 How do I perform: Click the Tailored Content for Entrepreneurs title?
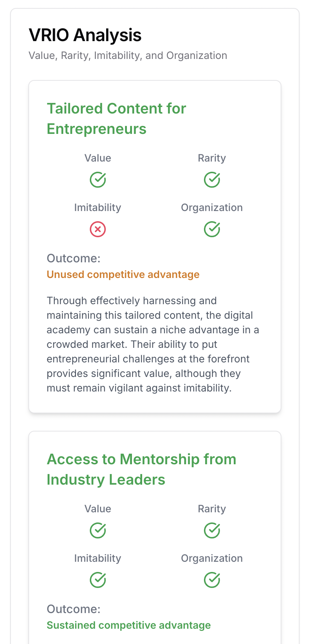(116, 119)
